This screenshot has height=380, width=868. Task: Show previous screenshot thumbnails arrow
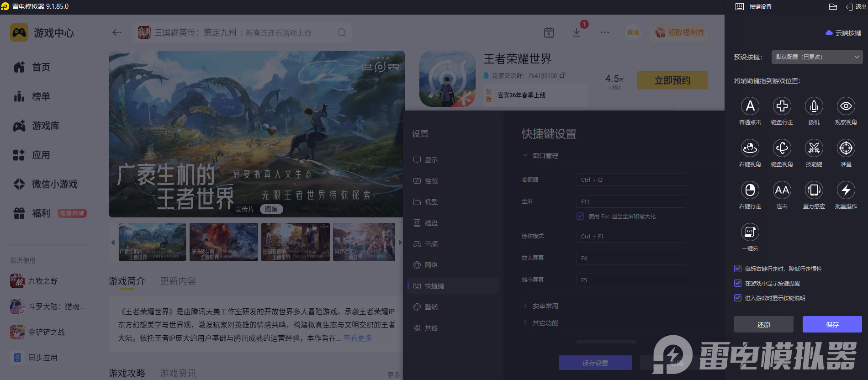[x=113, y=243]
